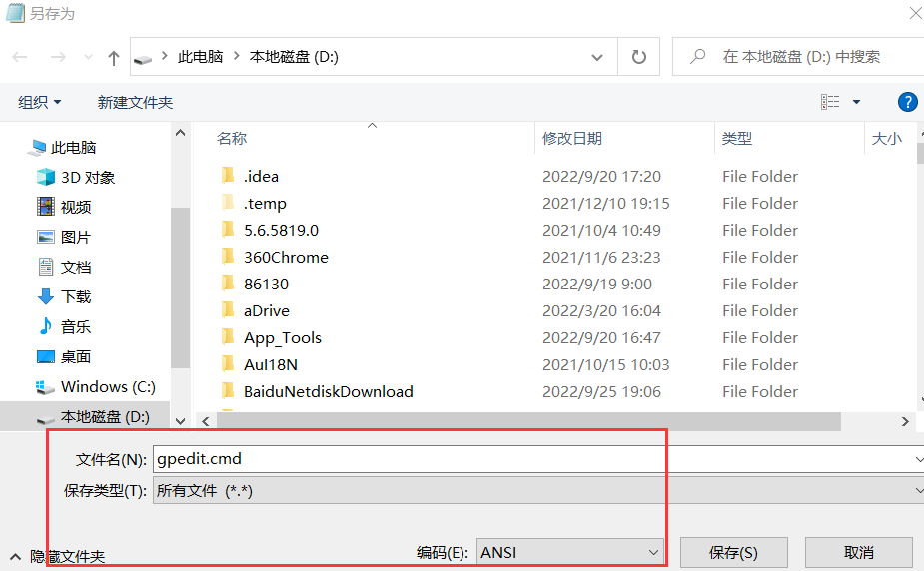924x571 pixels.
Task: Open 下载 in the sidebar
Action: (x=76, y=296)
